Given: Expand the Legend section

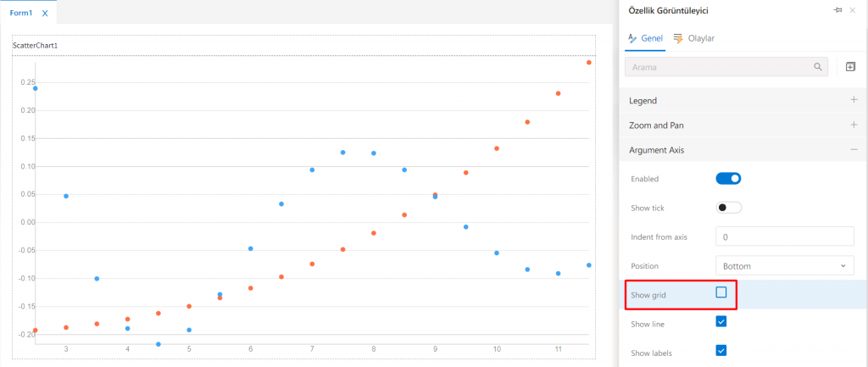Looking at the screenshot, I should point(854,100).
